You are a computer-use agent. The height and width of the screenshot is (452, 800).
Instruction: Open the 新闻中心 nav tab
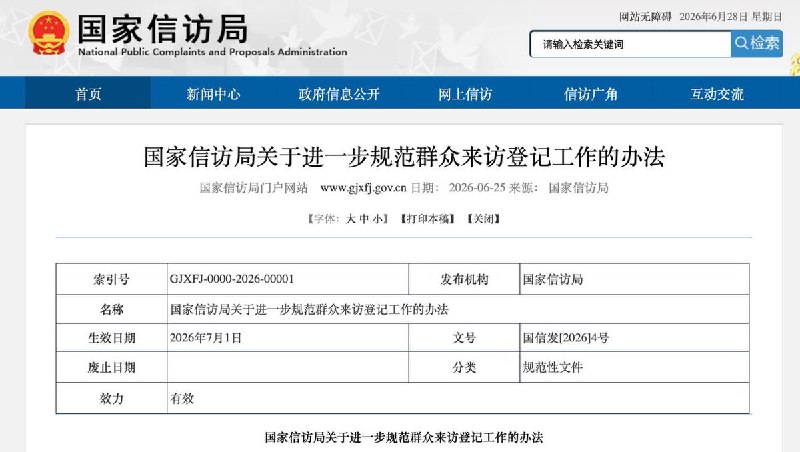[x=213, y=94]
